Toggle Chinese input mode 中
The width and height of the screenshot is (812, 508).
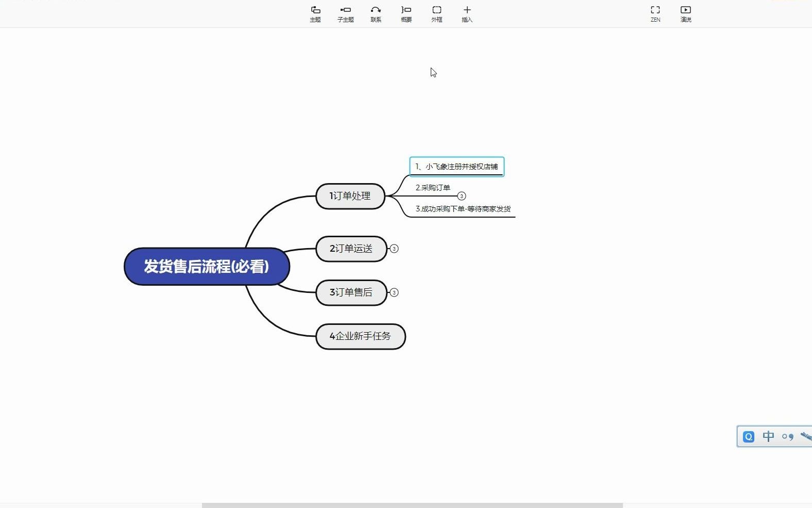[768, 437]
